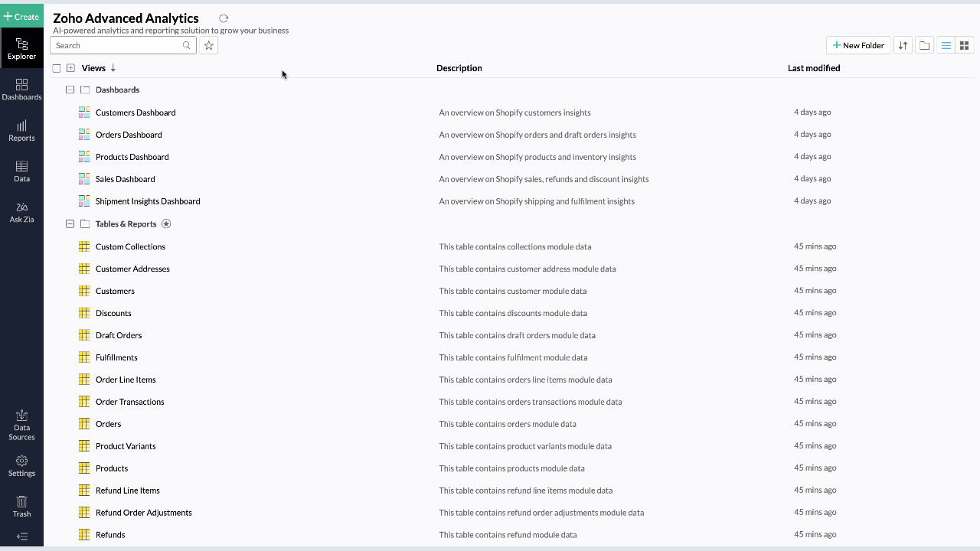Open Data Sources in the sidebar
The width and height of the screenshot is (980, 551).
pyautogui.click(x=21, y=425)
